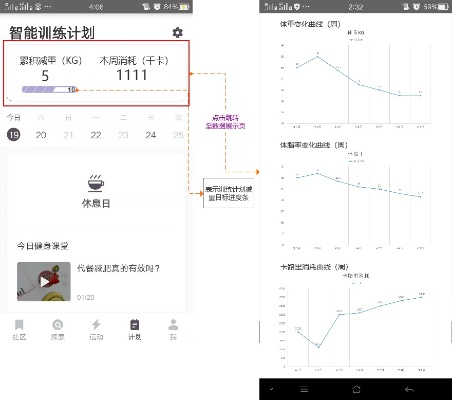Click the 01:20 video duration label
Screen dimensions: 452x400
[x=85, y=297]
